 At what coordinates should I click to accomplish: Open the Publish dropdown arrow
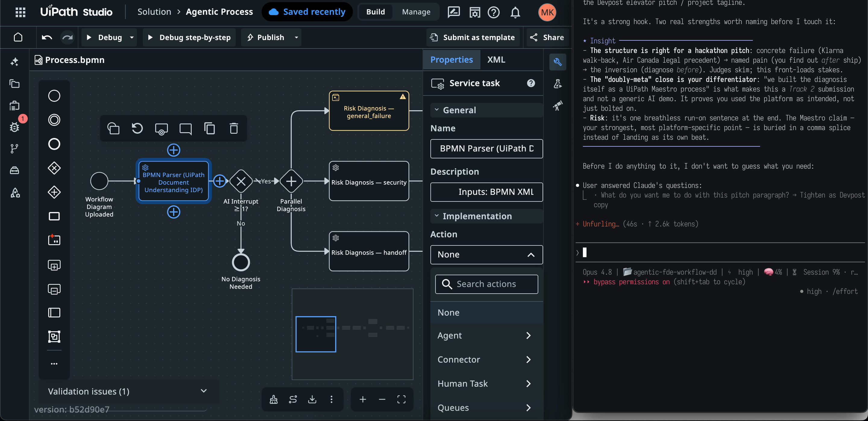click(x=296, y=37)
